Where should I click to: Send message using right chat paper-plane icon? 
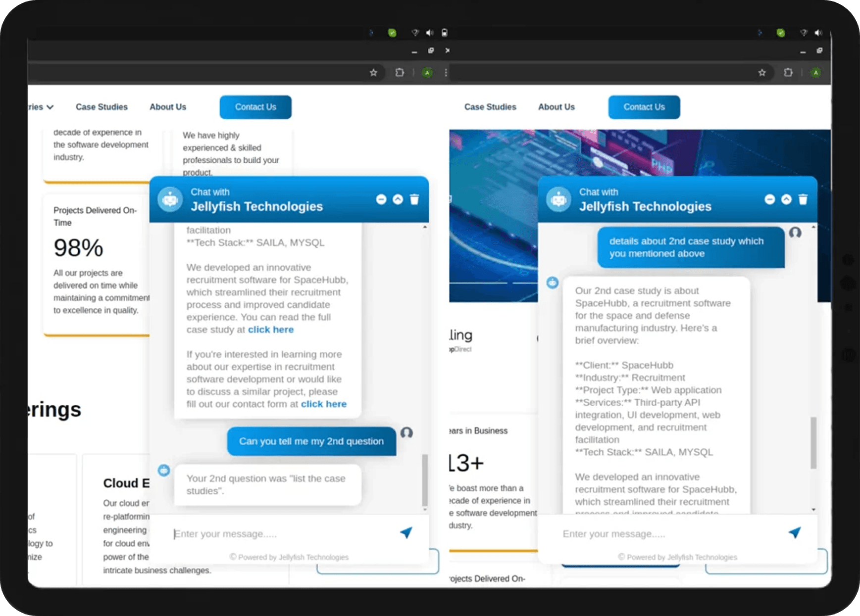(794, 532)
